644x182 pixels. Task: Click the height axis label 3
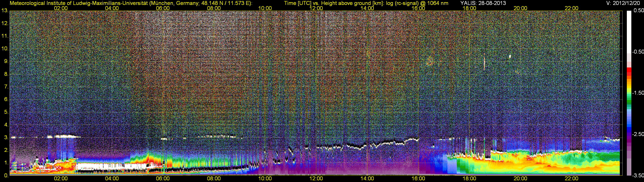click(x=6, y=137)
